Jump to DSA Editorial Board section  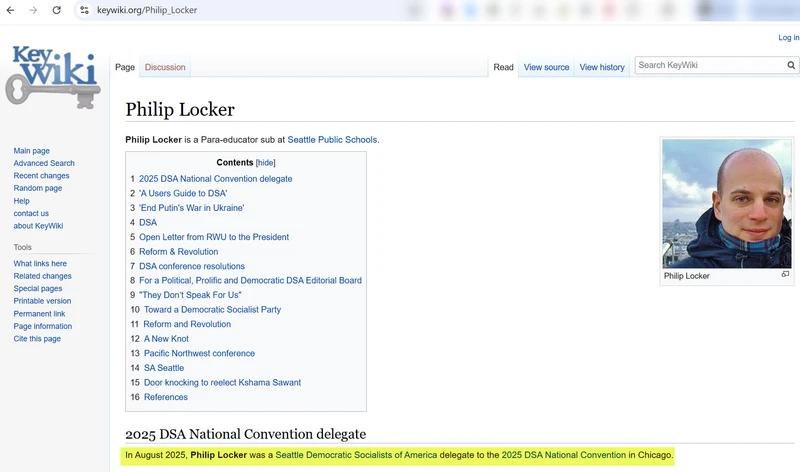[250, 280]
